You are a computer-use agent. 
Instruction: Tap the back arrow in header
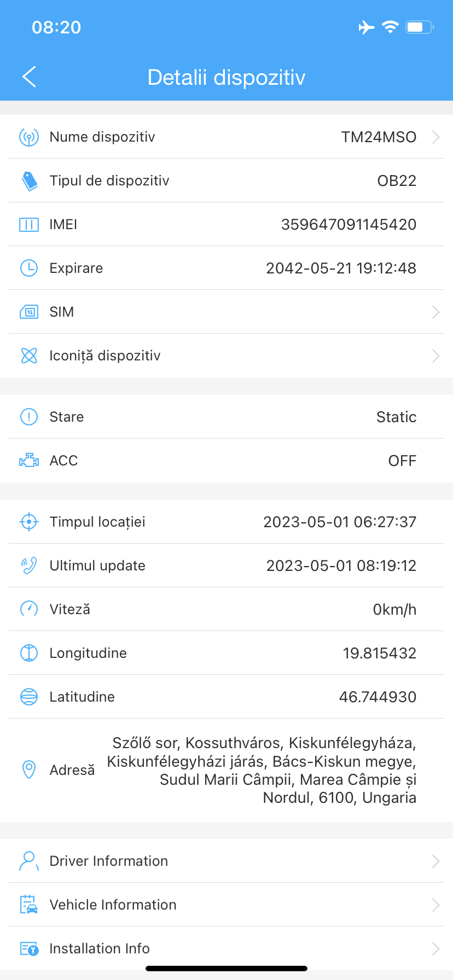tap(30, 77)
